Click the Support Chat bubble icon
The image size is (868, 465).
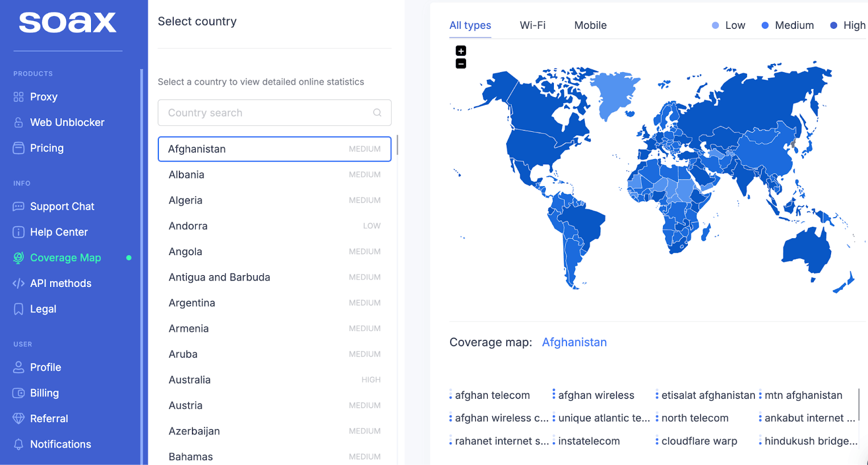tap(18, 207)
